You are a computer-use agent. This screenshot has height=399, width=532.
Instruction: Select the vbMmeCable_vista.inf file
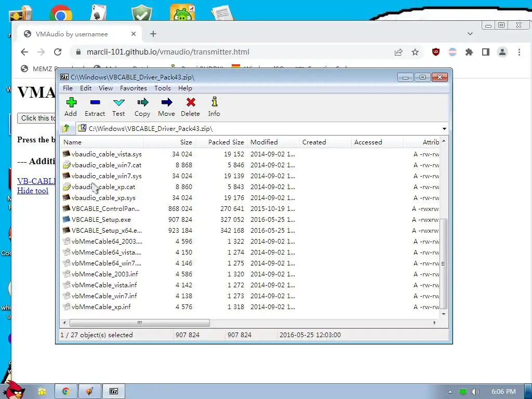(x=104, y=285)
